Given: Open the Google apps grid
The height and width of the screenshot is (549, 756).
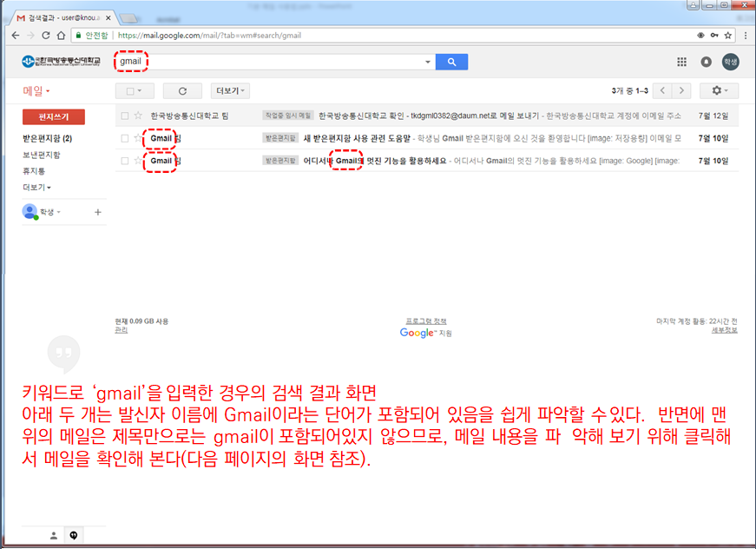Looking at the screenshot, I should tap(681, 62).
